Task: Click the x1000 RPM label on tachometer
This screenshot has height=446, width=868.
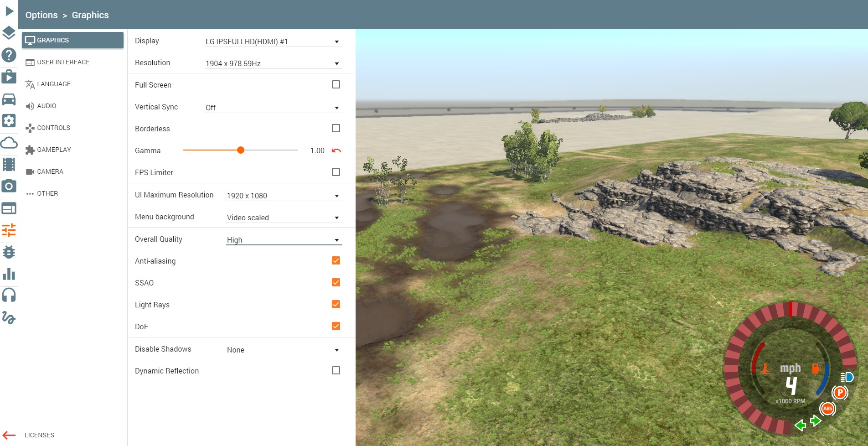Action: [x=790, y=401]
